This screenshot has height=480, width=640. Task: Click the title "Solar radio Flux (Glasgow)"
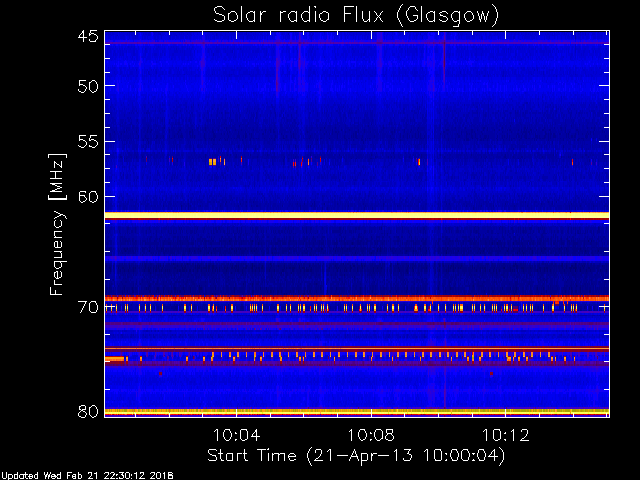pos(356,16)
